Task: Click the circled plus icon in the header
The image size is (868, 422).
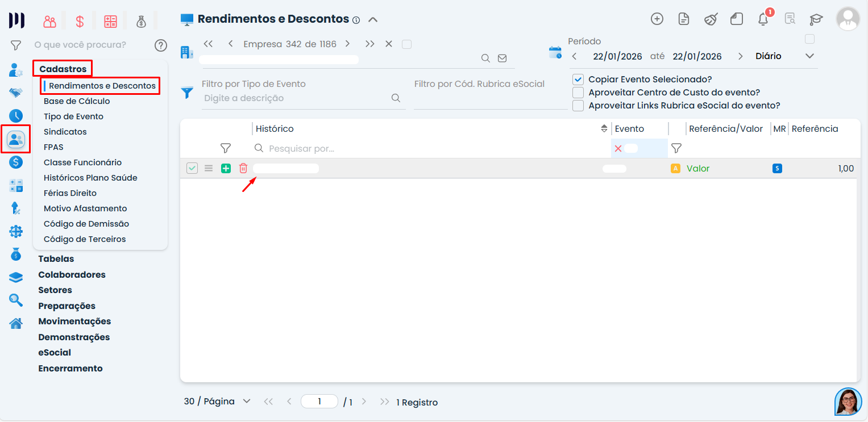Action: tap(657, 19)
